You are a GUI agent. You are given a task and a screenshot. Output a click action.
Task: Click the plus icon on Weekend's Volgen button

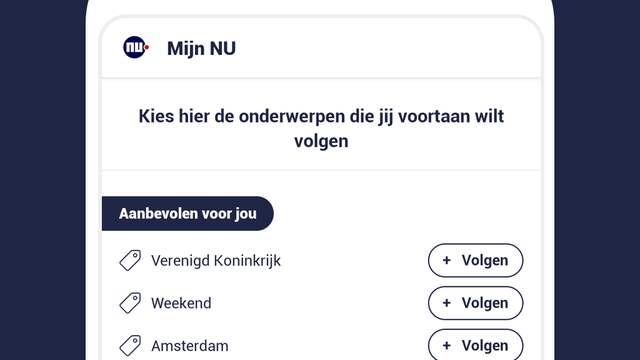pos(447,303)
